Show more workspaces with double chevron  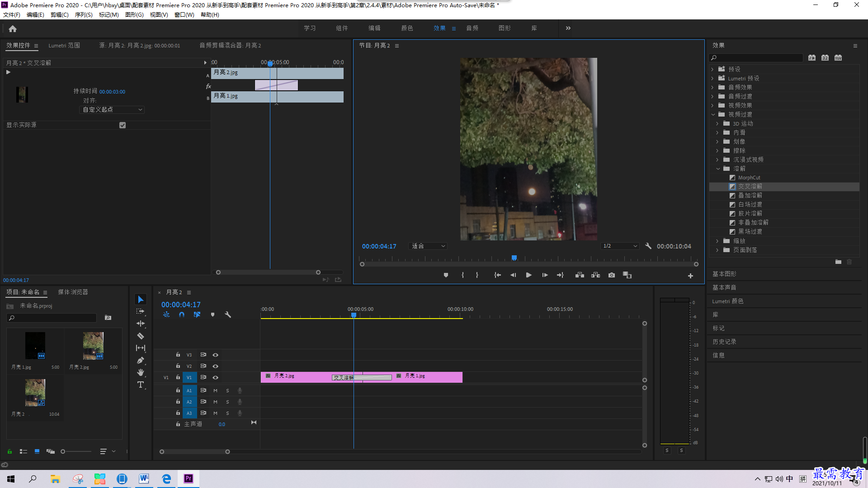coord(568,28)
